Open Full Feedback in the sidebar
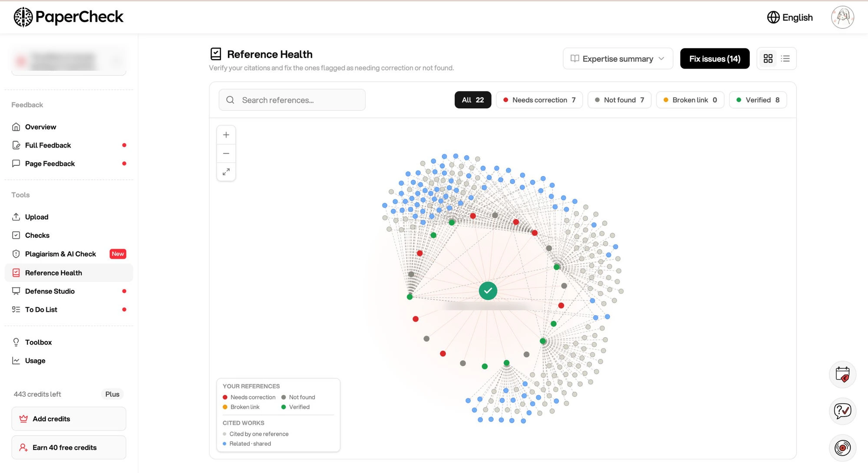 point(69,145)
